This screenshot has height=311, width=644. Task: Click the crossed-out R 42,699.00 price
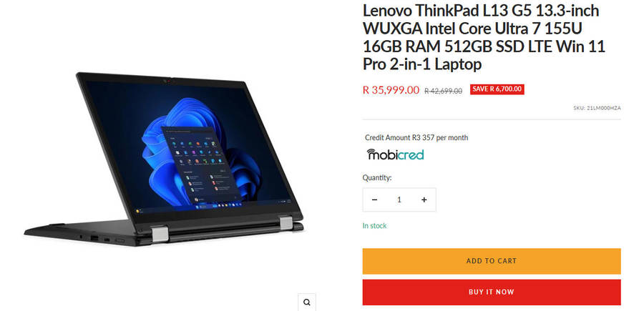pyautogui.click(x=443, y=91)
